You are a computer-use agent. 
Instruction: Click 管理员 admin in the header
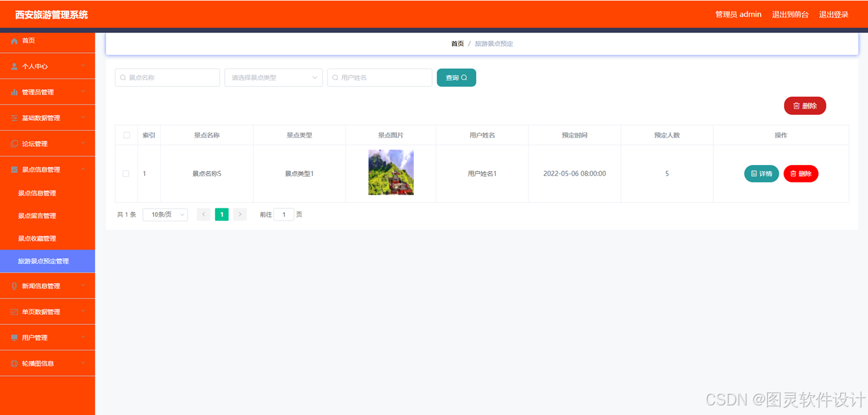(x=738, y=14)
